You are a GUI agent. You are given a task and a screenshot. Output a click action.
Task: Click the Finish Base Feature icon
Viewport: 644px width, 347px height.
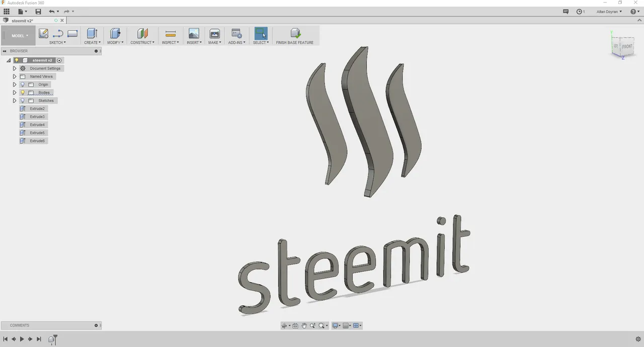(295, 33)
